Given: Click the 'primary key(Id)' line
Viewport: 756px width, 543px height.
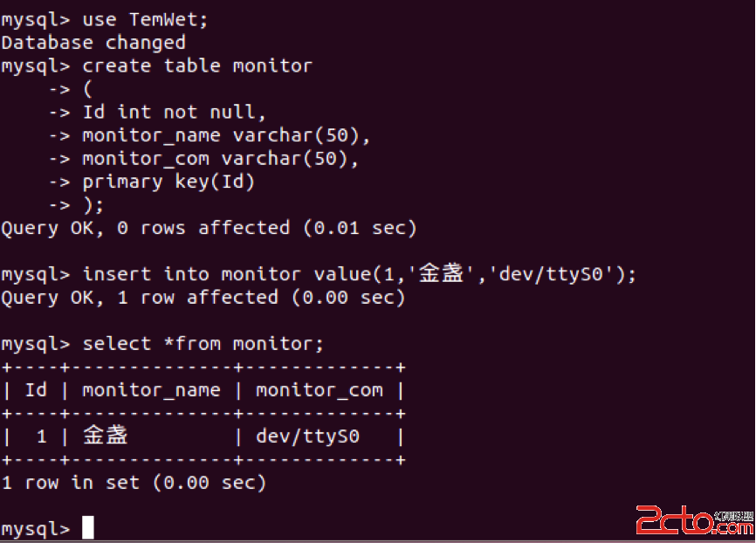Looking at the screenshot, I should pyautogui.click(x=168, y=182).
